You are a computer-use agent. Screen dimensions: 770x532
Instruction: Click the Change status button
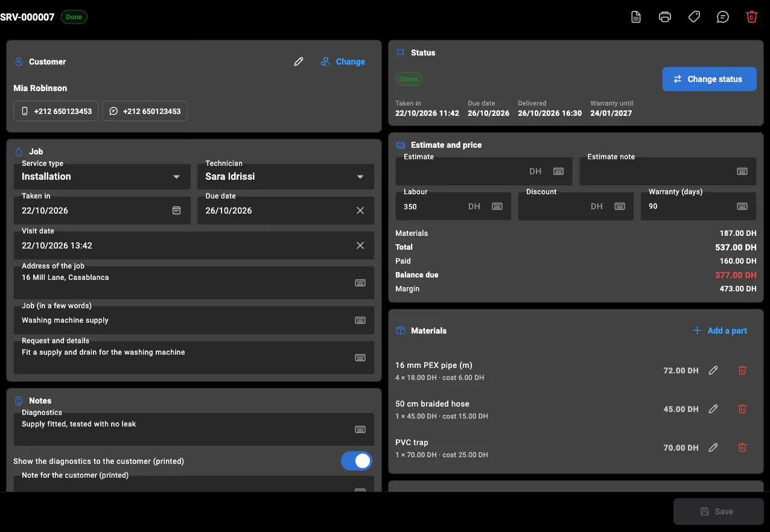pos(709,79)
